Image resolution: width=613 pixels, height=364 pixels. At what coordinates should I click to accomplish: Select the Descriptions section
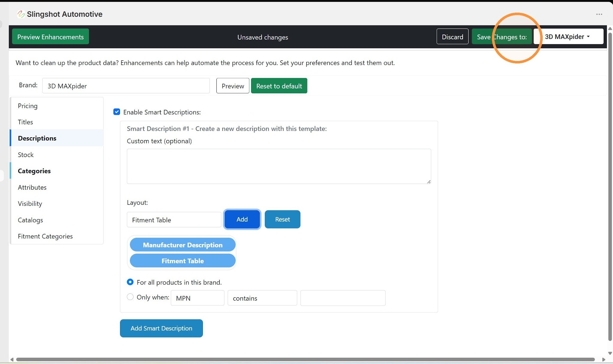(x=57, y=138)
